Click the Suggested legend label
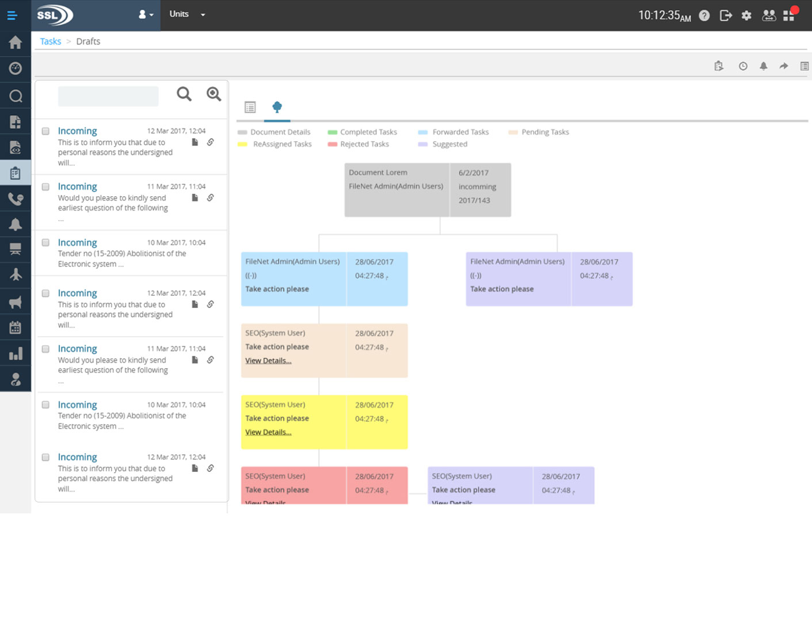The height and width of the screenshot is (644, 812). click(450, 144)
